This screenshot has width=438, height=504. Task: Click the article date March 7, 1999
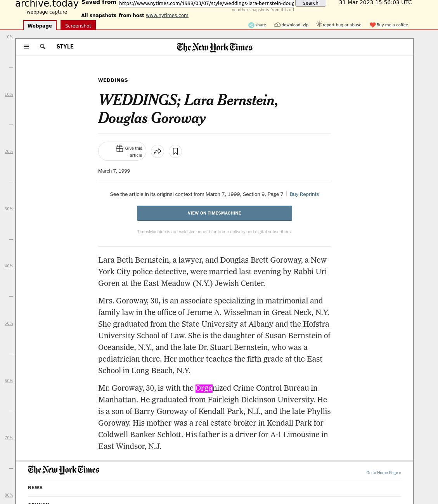[x=114, y=171]
